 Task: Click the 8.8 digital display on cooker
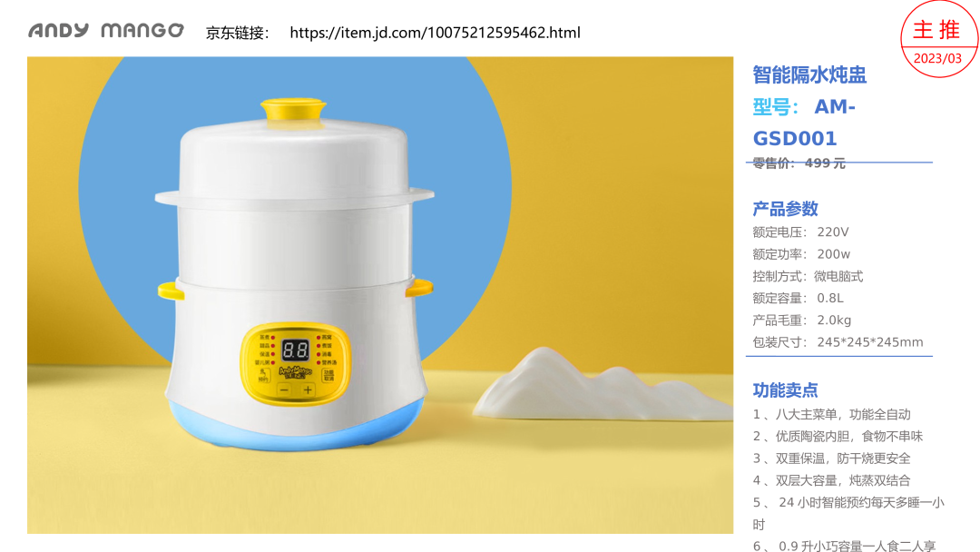pos(295,350)
